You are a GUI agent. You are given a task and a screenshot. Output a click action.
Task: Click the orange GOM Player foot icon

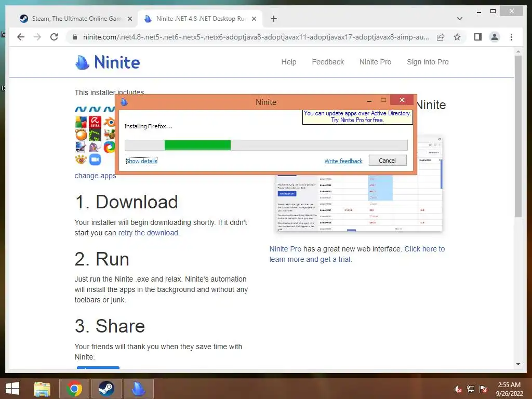coord(81,135)
